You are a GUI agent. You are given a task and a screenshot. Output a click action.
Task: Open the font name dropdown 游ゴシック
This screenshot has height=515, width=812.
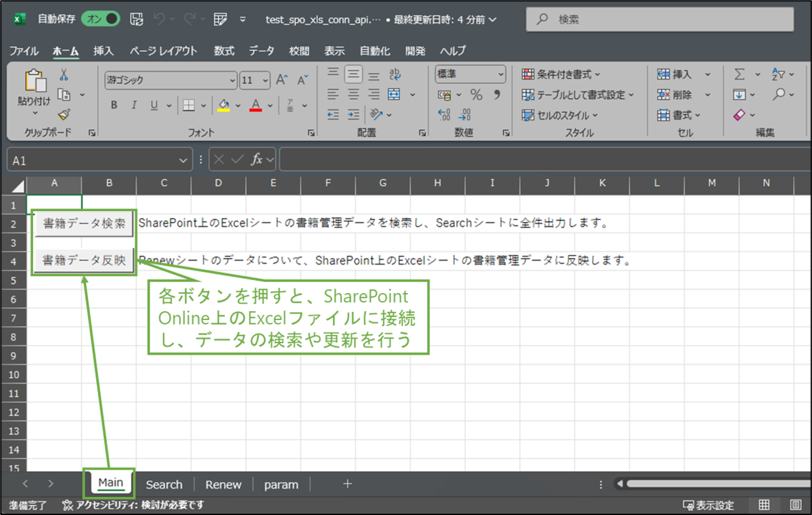pyautogui.click(x=232, y=80)
